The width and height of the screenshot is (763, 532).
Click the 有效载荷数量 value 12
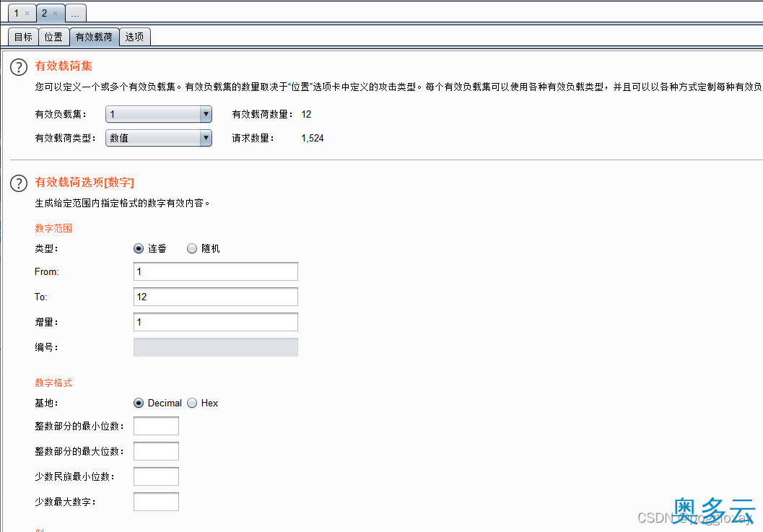point(306,114)
